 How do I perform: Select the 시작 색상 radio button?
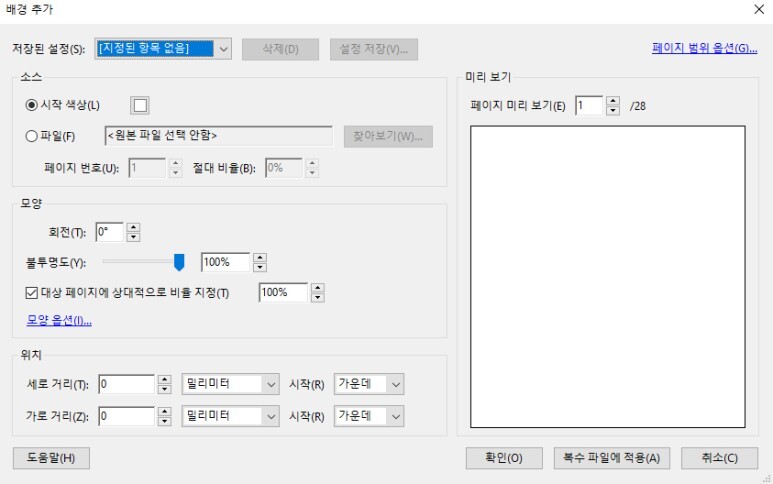32,105
